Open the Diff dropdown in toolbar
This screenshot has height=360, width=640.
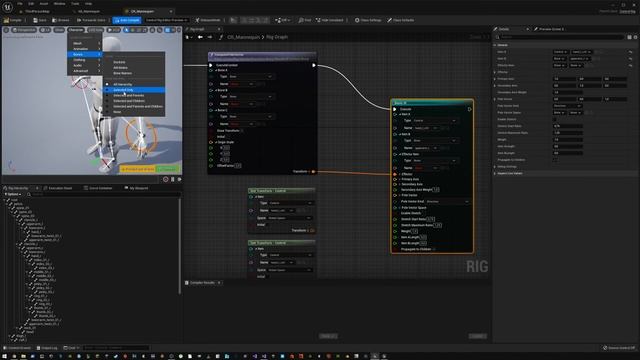tap(282, 20)
